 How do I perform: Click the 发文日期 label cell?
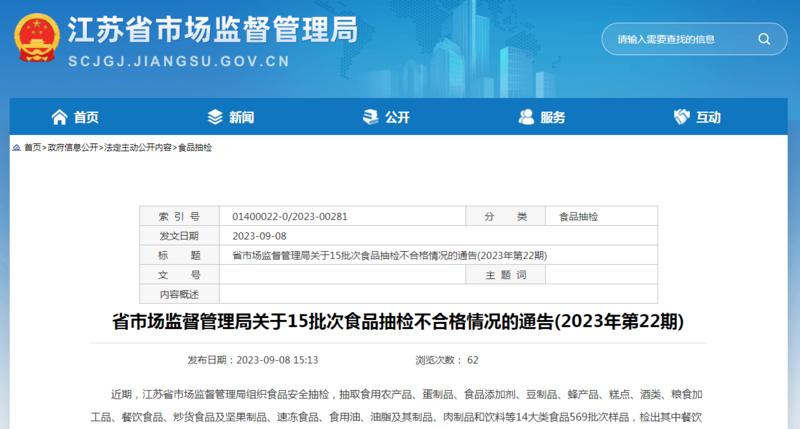tap(179, 236)
